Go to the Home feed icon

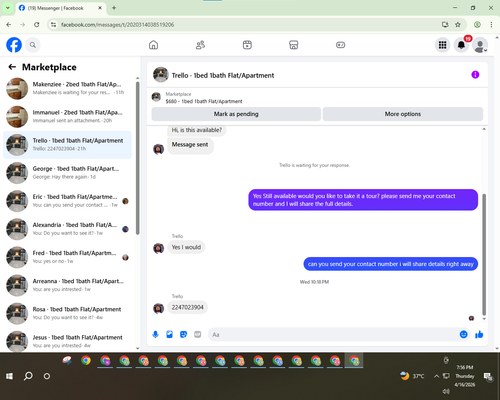pos(153,45)
